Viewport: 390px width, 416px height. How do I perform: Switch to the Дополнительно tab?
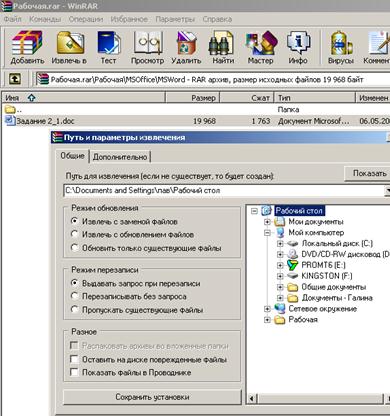click(x=120, y=157)
